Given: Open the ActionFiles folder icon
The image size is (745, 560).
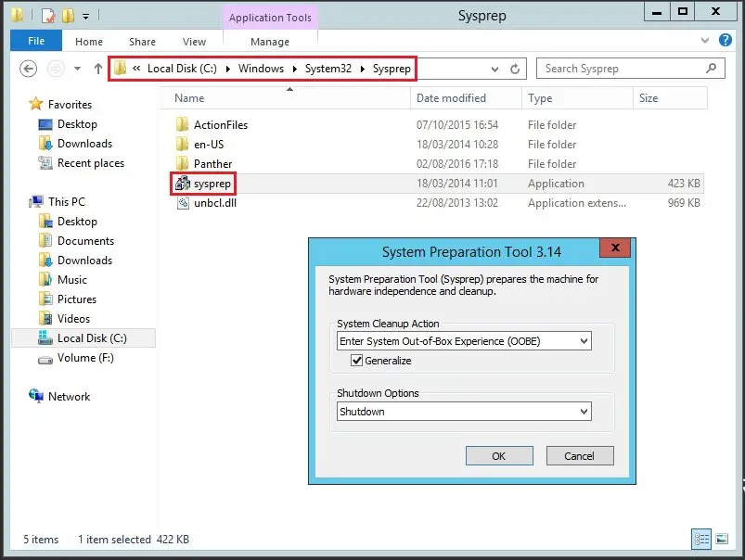Looking at the screenshot, I should click(183, 125).
